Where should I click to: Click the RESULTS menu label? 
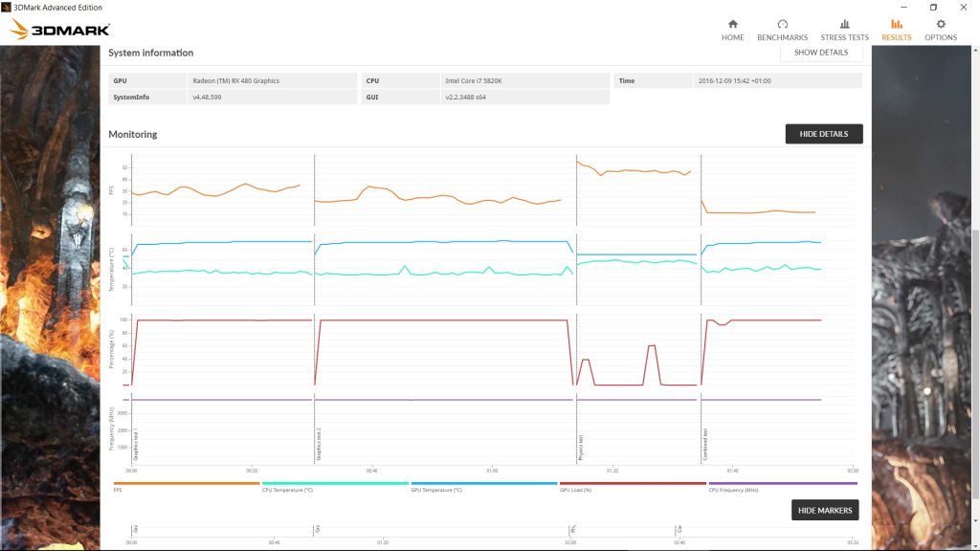click(x=896, y=37)
